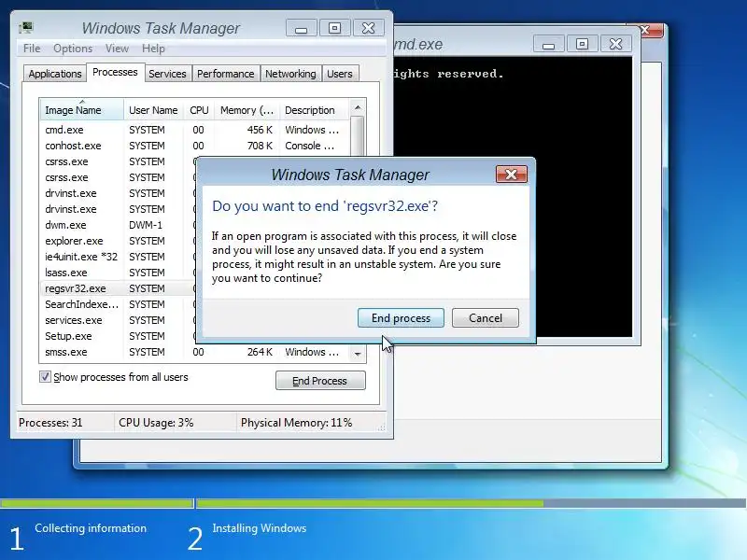Minimize the cmd.exe window
This screenshot has height=560, width=747.
[548, 44]
